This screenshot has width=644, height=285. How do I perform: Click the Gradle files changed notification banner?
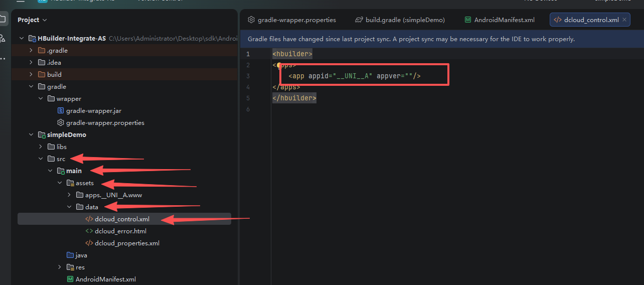[442, 39]
